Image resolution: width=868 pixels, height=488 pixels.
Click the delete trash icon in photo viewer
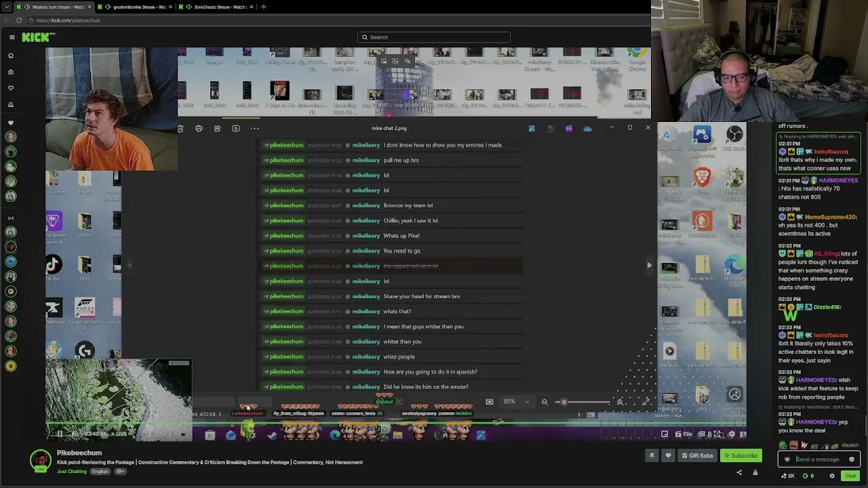pos(180,128)
